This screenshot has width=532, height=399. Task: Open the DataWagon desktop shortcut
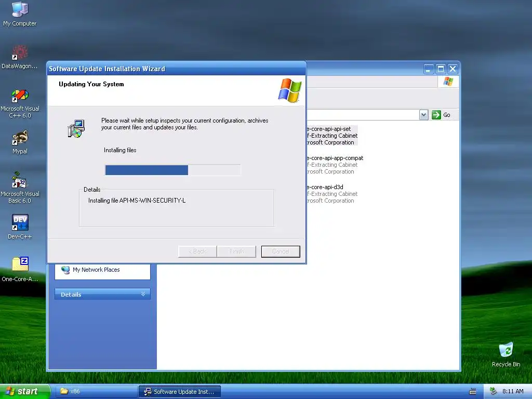pyautogui.click(x=20, y=57)
